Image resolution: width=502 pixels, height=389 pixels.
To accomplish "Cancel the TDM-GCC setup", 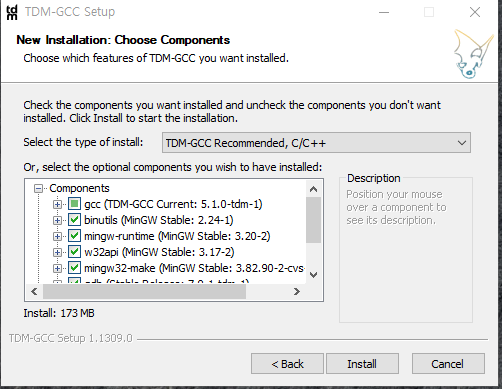I will coord(448,364).
